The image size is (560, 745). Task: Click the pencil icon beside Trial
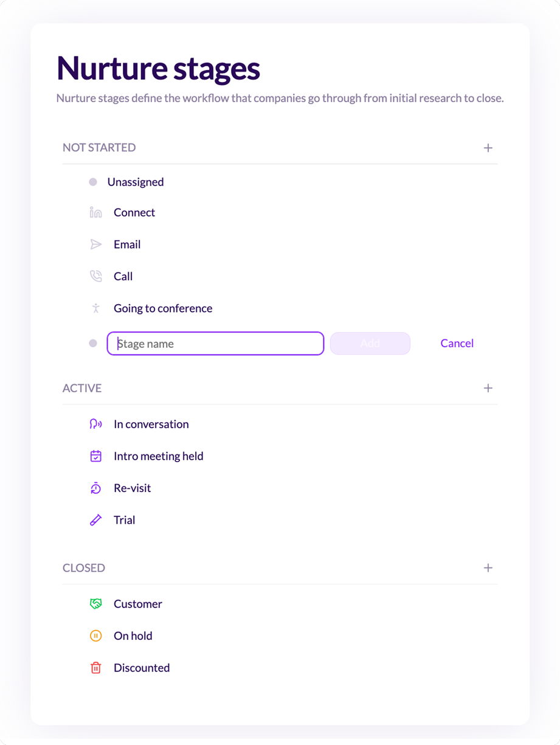click(95, 520)
